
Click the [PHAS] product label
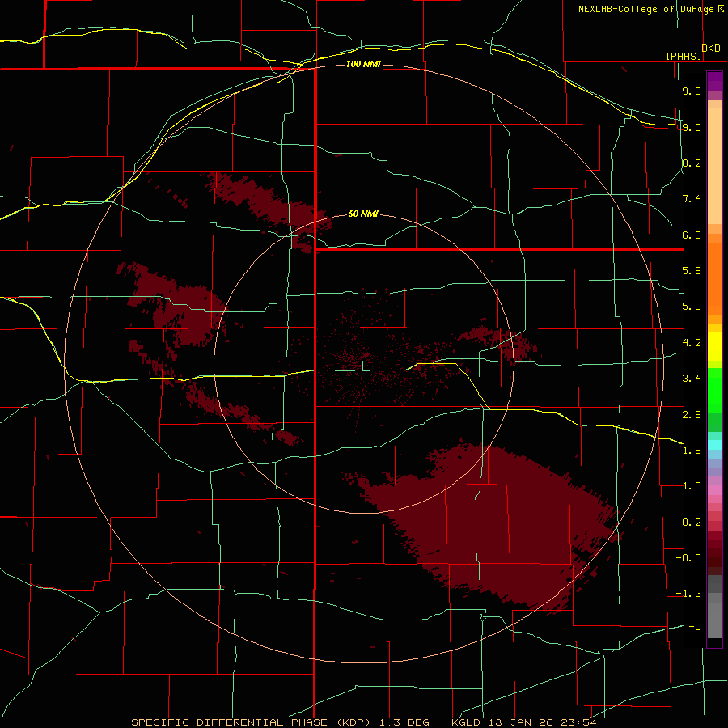[x=684, y=56]
